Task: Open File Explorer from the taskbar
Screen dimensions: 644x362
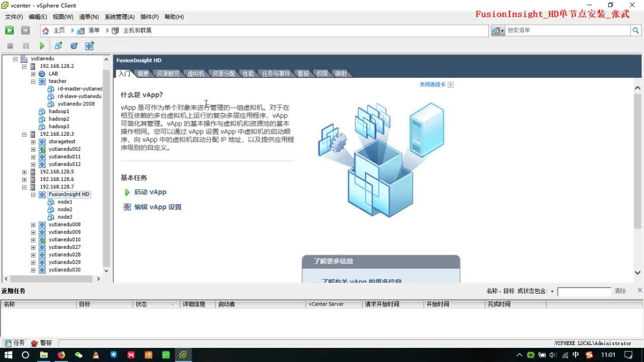Action: coord(44,355)
